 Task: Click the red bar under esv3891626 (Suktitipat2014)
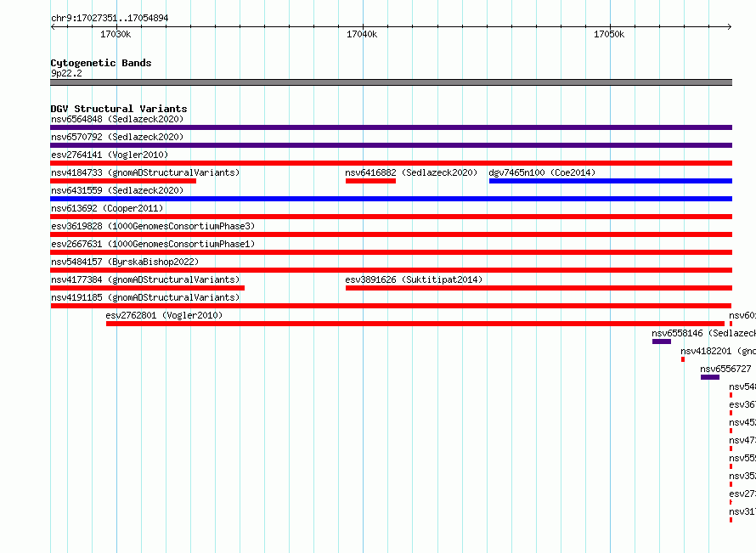(x=539, y=288)
